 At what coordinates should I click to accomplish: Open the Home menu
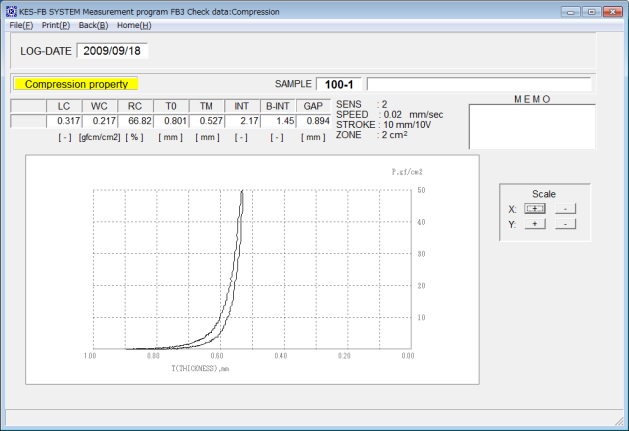134,25
